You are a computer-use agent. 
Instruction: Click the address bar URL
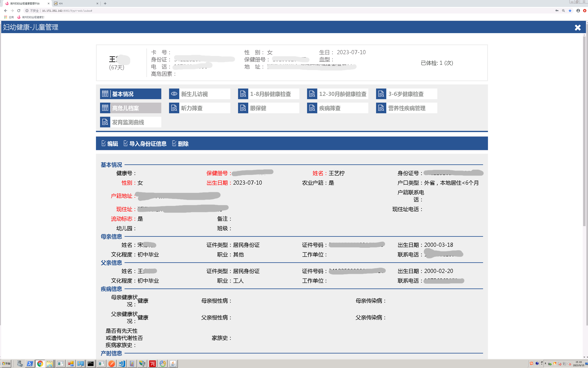[67, 11]
